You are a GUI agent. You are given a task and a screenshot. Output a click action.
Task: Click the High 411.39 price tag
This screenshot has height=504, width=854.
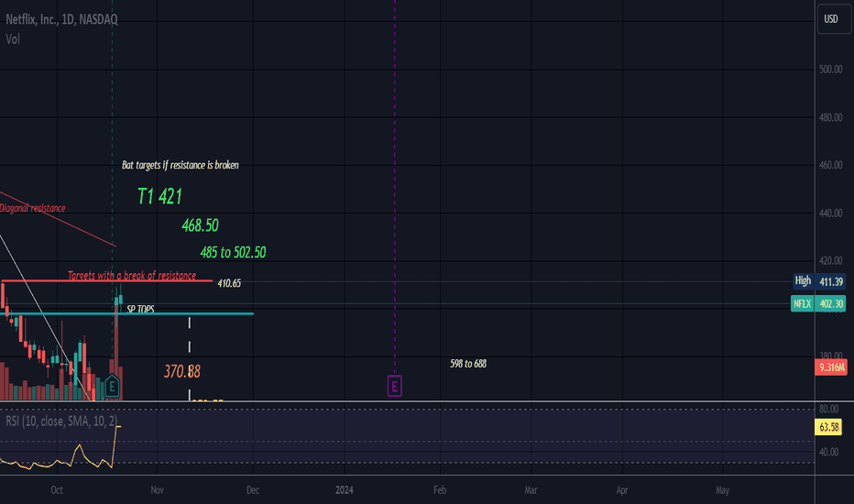point(819,281)
